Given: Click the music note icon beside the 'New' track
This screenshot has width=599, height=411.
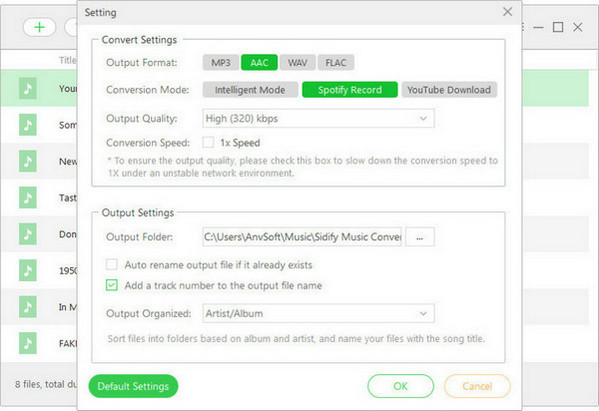Looking at the screenshot, I should [x=28, y=161].
